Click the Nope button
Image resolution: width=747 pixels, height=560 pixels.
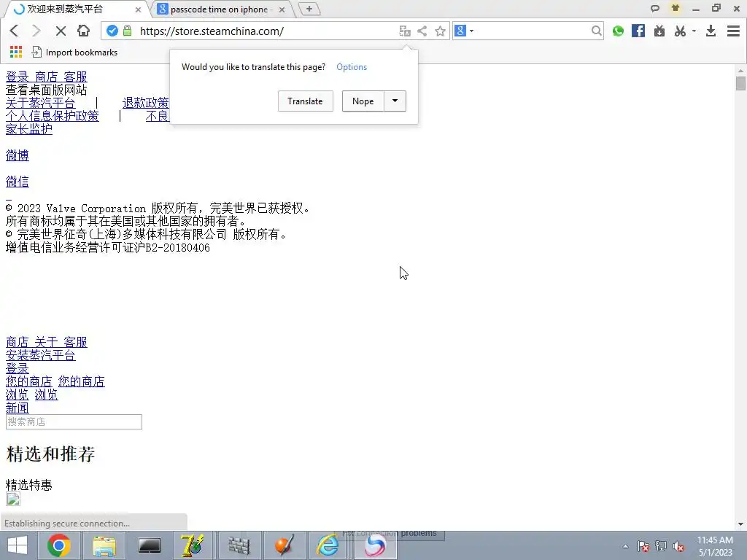pos(363,101)
